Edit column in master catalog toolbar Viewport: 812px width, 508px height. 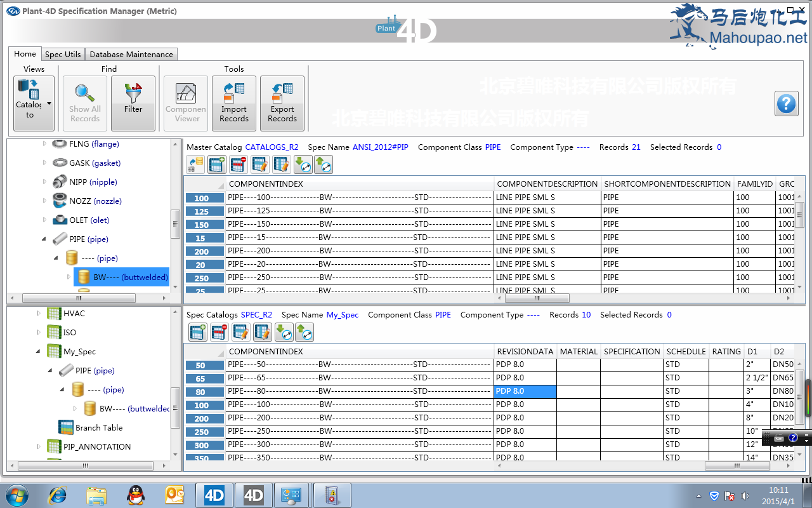(x=282, y=165)
